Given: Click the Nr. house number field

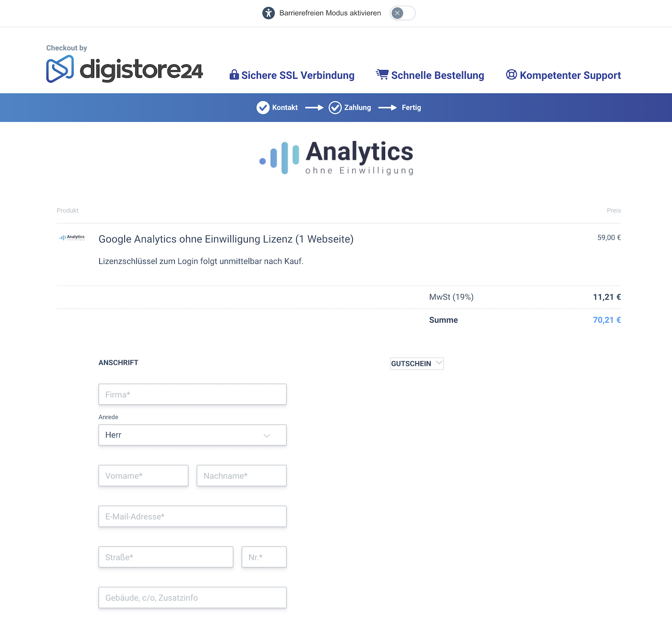Looking at the screenshot, I should click(x=264, y=557).
